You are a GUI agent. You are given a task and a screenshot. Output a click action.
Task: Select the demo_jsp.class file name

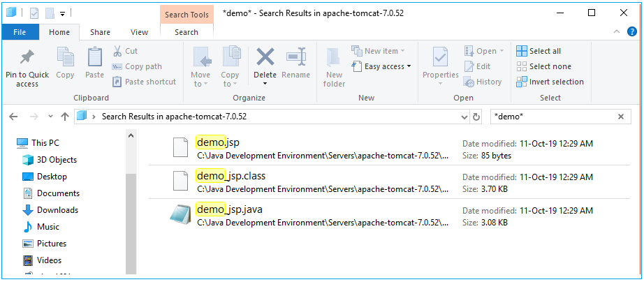[231, 176]
